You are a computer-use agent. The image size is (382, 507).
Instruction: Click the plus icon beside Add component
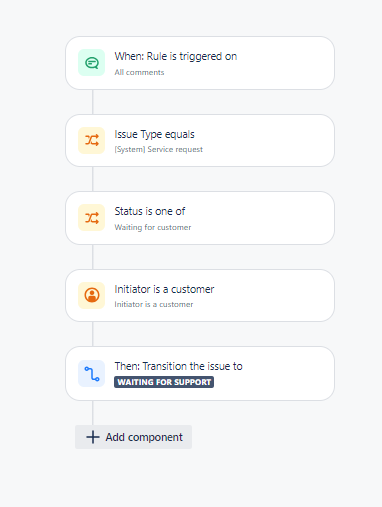(93, 437)
